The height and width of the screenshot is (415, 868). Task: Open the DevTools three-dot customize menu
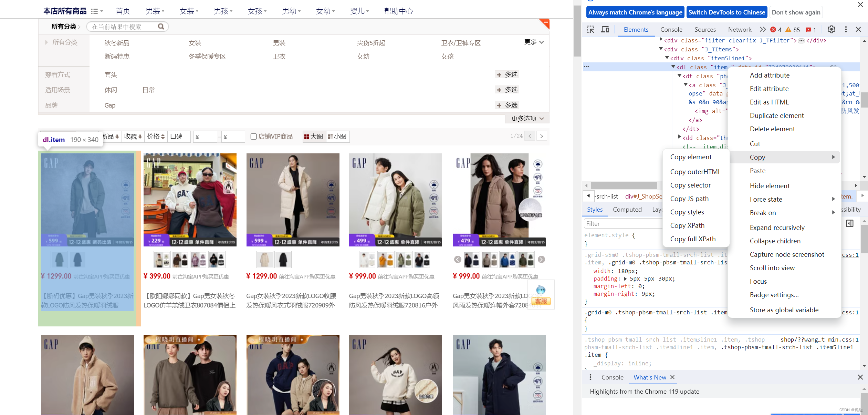[x=846, y=30]
